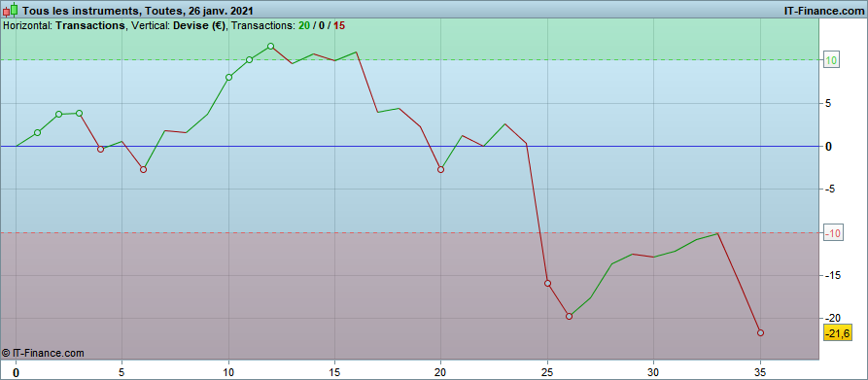Click the yellow -21,6 current value label
The width and height of the screenshot is (868, 380).
(838, 333)
